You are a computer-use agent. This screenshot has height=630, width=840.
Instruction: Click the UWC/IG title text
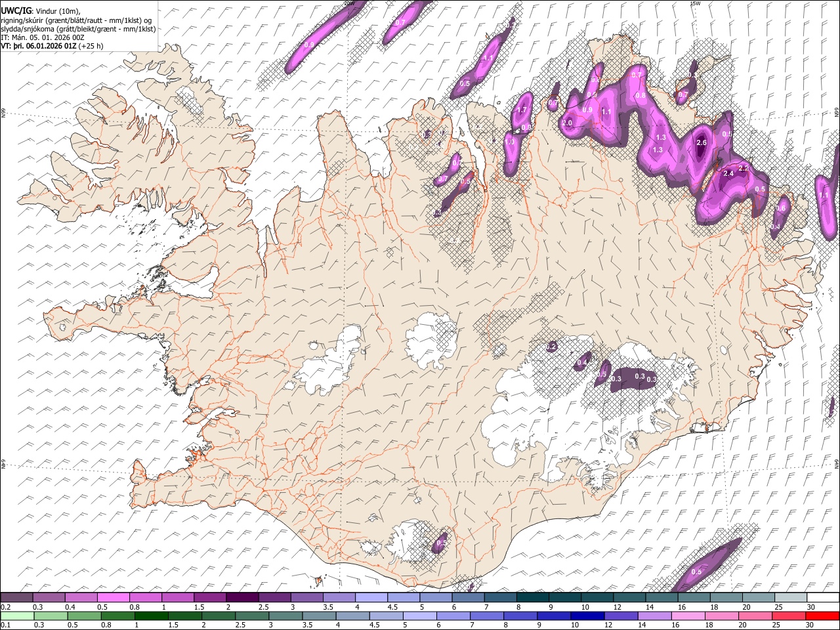click(16, 10)
